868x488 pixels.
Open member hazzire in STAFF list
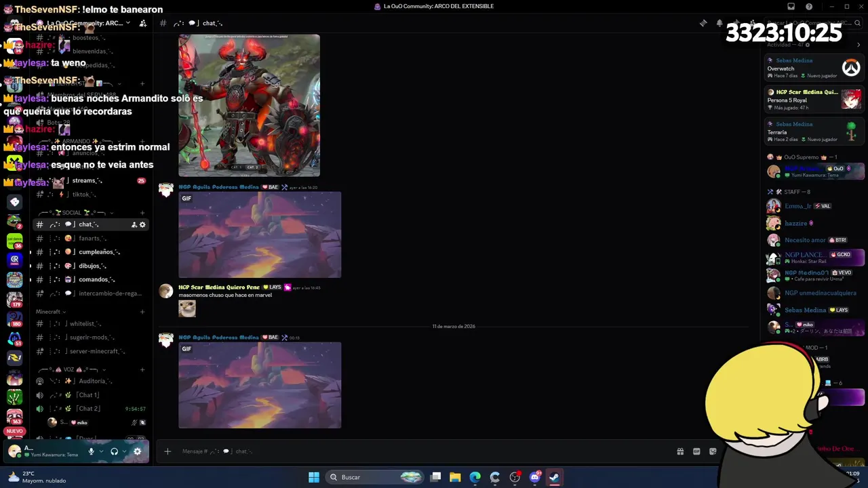coord(796,223)
